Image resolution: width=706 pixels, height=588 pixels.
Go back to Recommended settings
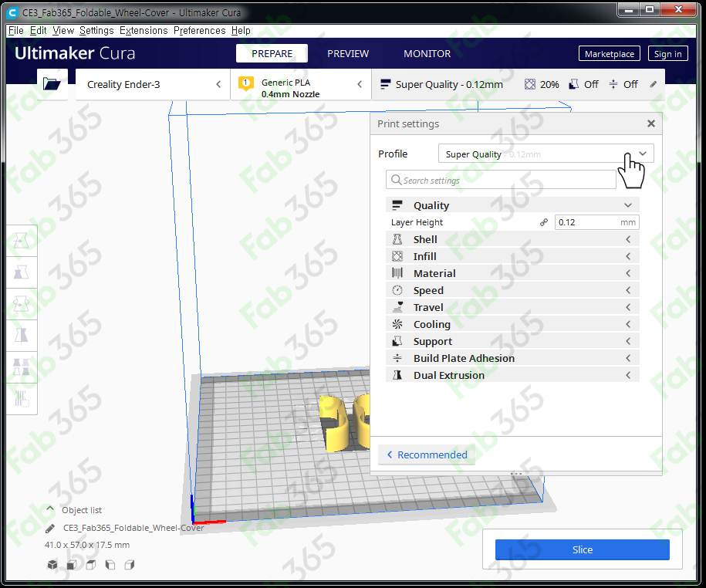pos(427,455)
